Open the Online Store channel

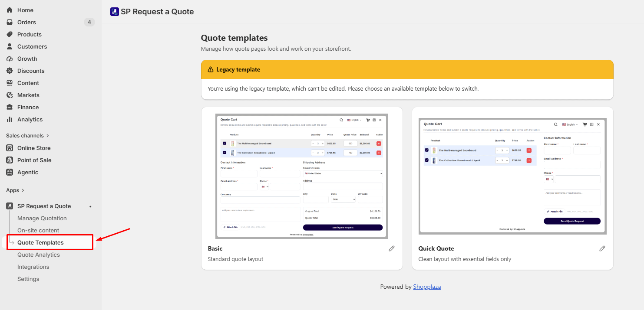34,148
